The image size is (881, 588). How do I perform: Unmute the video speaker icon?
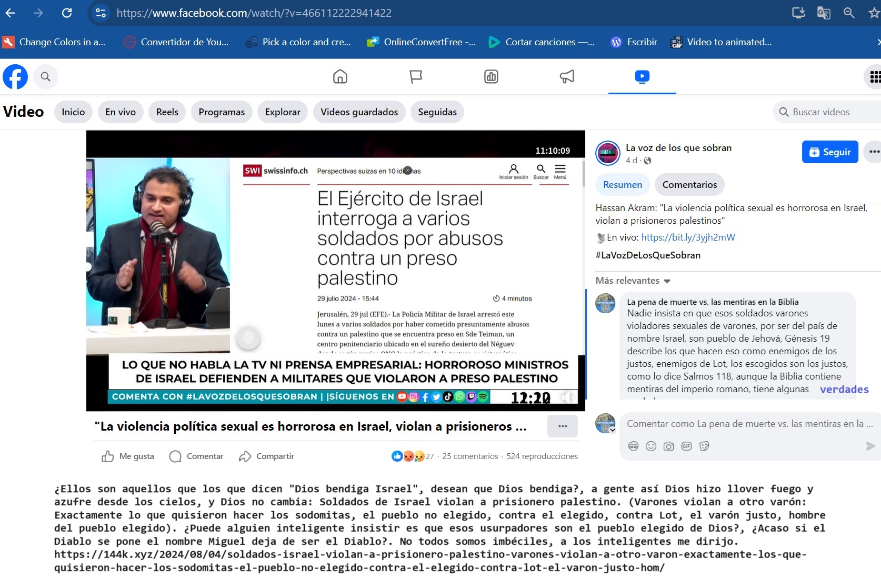pyautogui.click(x=566, y=397)
